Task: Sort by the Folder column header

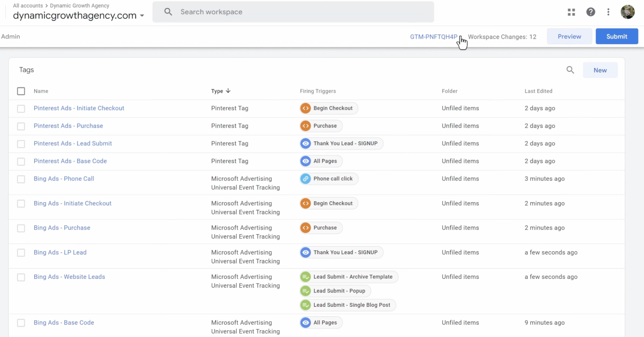Action: click(449, 91)
